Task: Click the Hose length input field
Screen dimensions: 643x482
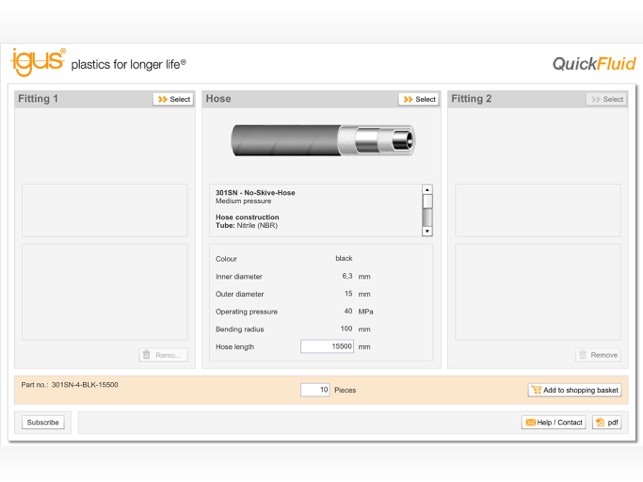Action: click(327, 346)
